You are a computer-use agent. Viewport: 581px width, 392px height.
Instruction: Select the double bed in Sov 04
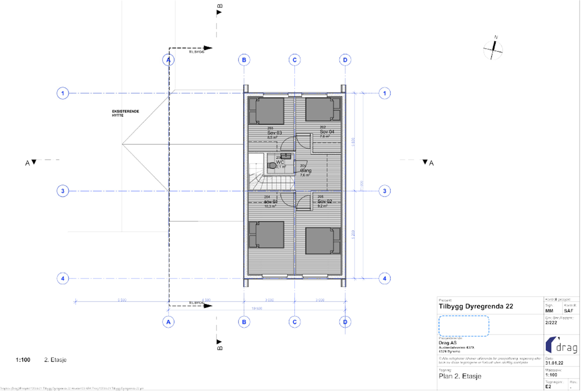pos(323,109)
